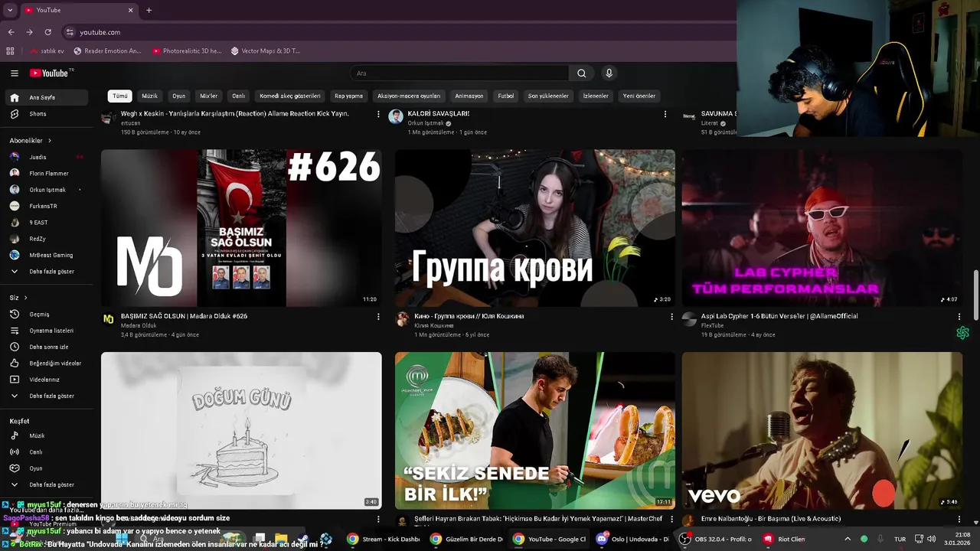
Task: Open Abonelikler section chevron
Action: click(x=50, y=141)
